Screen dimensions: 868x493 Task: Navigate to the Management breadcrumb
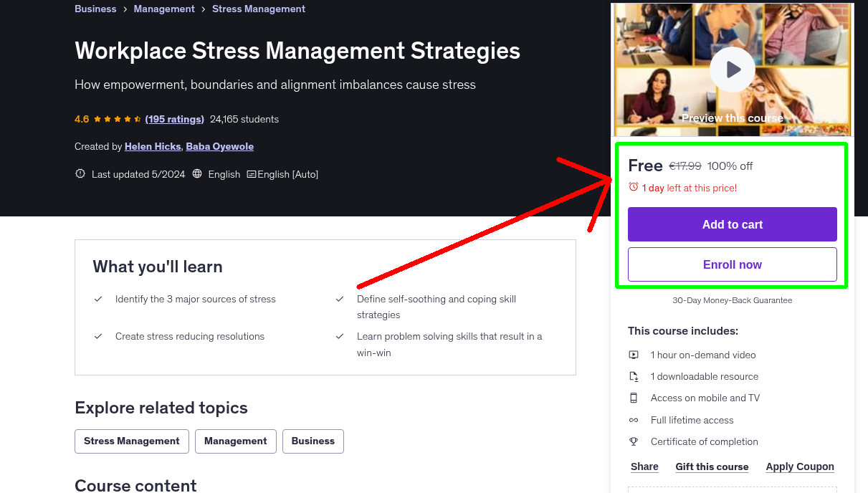pos(164,9)
